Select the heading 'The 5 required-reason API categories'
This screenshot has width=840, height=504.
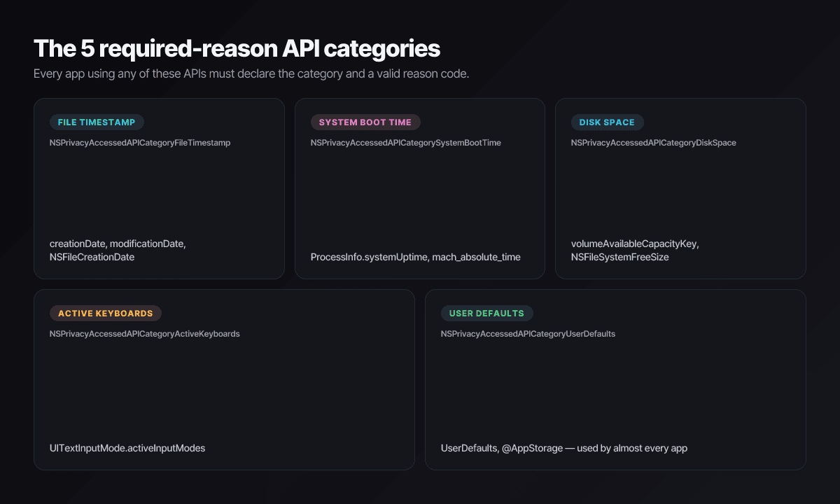237,48
